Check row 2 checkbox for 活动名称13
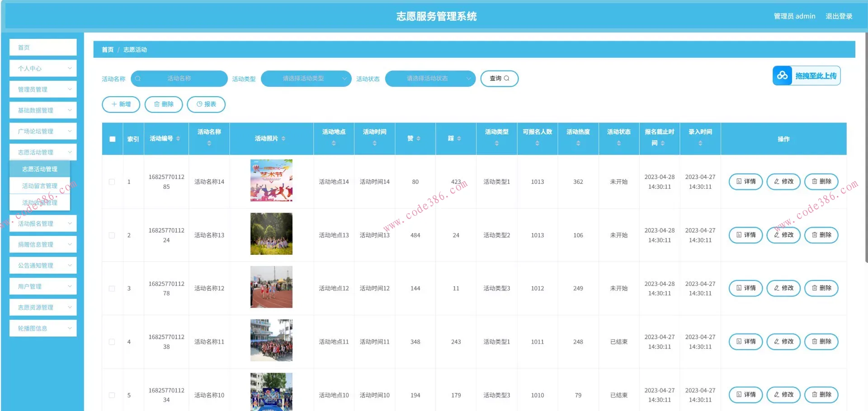The height and width of the screenshot is (411, 868). click(112, 235)
